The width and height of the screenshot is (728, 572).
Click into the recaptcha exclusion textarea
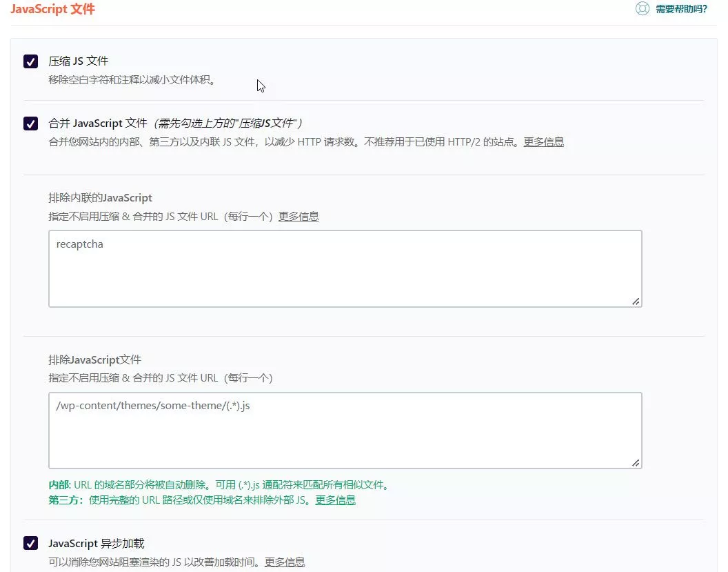pyautogui.click(x=345, y=268)
